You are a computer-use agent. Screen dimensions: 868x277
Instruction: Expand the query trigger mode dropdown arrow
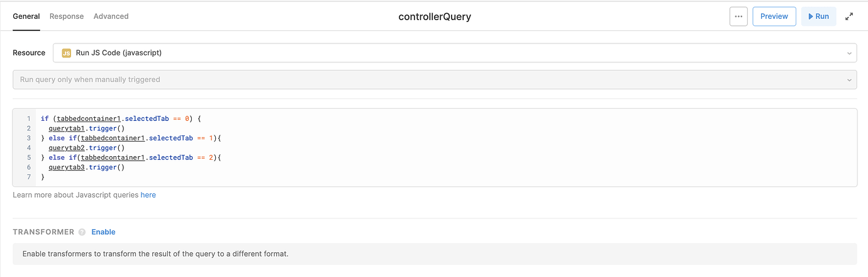click(x=849, y=80)
